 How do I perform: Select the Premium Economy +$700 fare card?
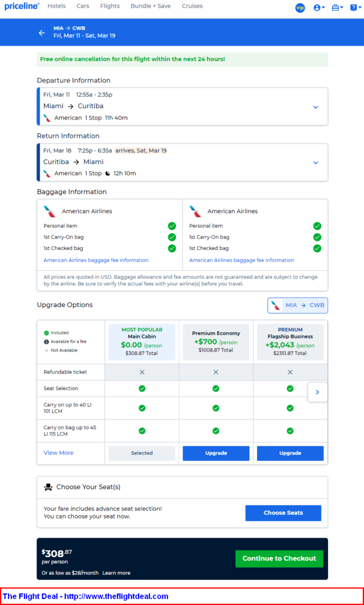(216, 342)
